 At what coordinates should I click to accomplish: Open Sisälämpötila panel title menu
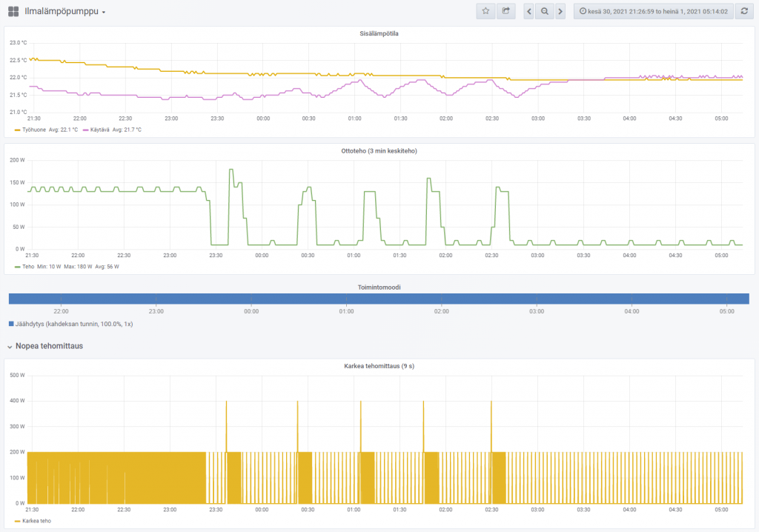point(379,33)
